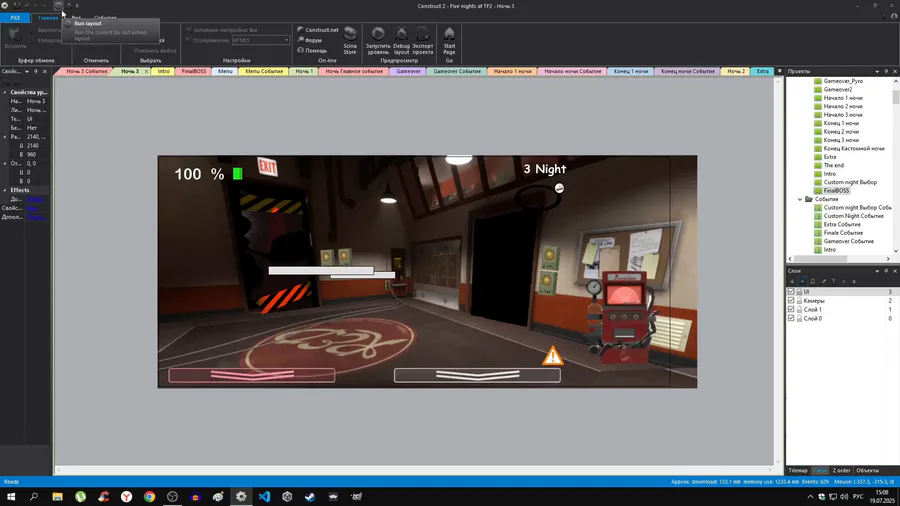Click the add layer icon in Слои panel
Viewport: 900px width, 506px height.
tap(792, 282)
